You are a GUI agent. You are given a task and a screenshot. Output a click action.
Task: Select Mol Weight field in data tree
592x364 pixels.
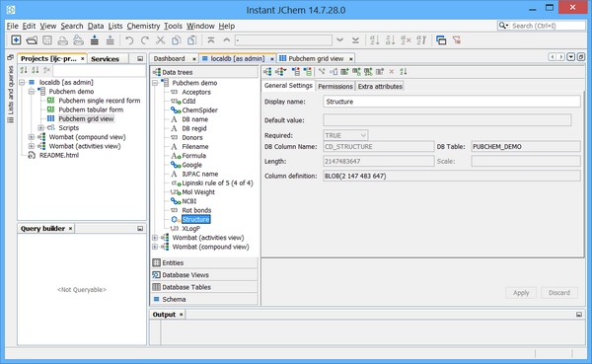(x=198, y=192)
